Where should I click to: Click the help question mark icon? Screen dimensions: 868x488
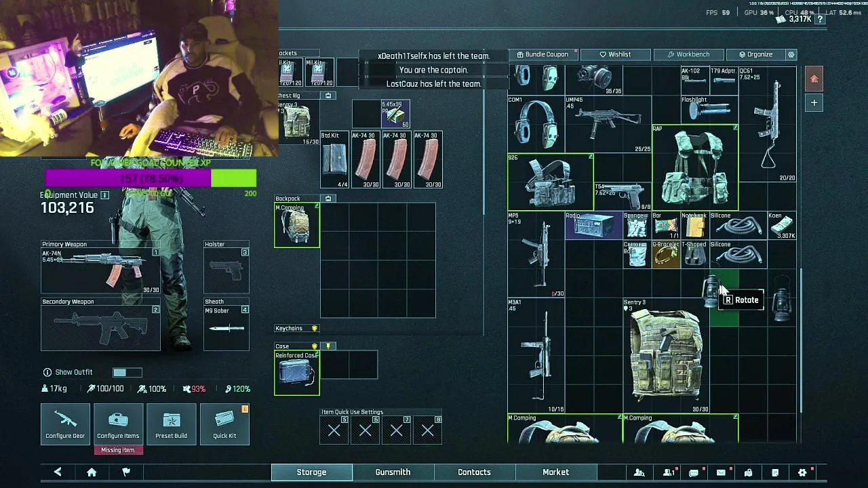point(820,20)
